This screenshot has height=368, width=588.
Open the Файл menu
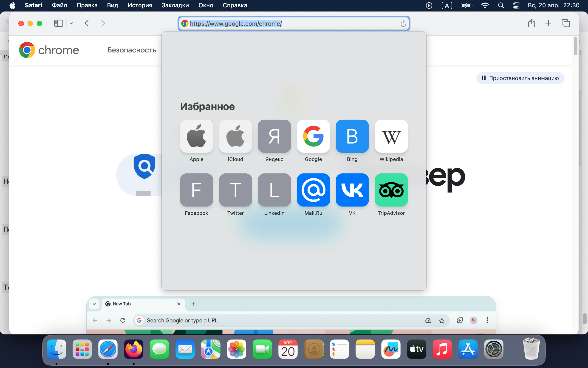59,5
